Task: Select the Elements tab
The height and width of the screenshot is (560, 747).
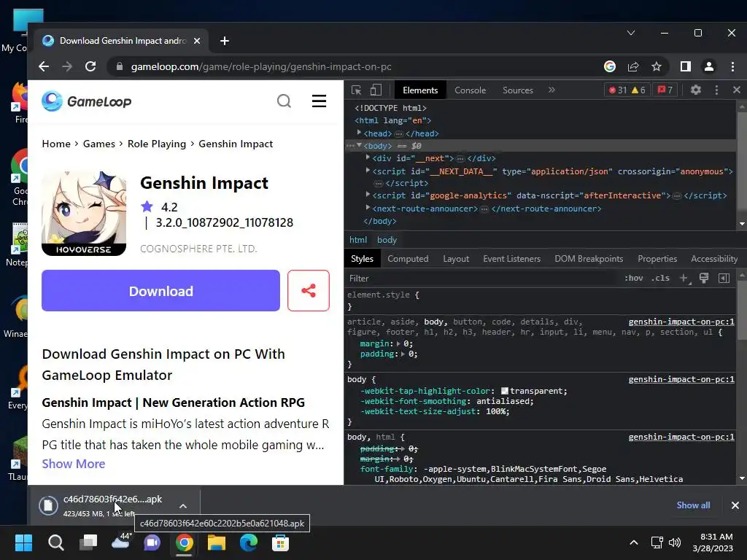Action: coord(420,90)
